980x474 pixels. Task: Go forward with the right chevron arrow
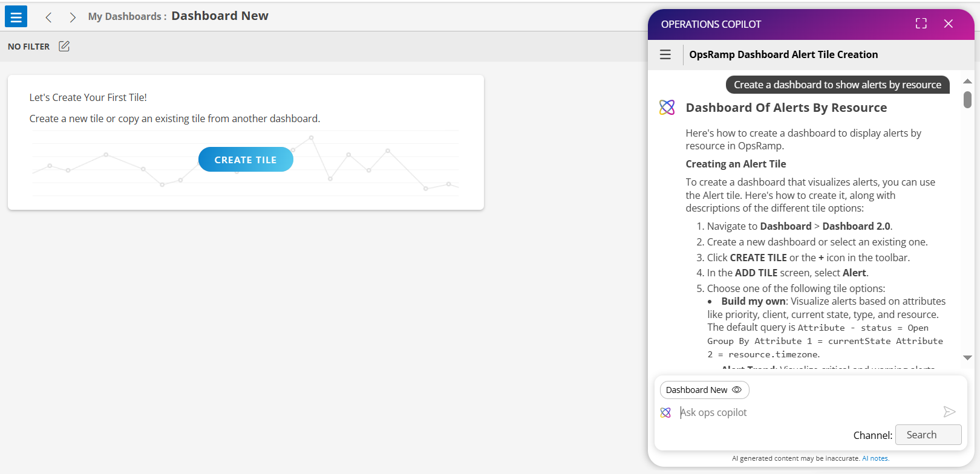click(x=73, y=18)
